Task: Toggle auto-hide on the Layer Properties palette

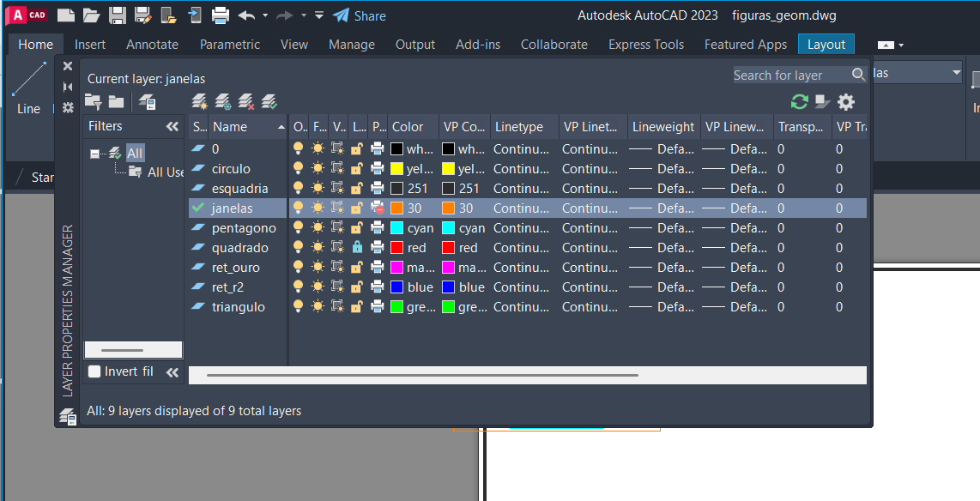Action: point(68,87)
